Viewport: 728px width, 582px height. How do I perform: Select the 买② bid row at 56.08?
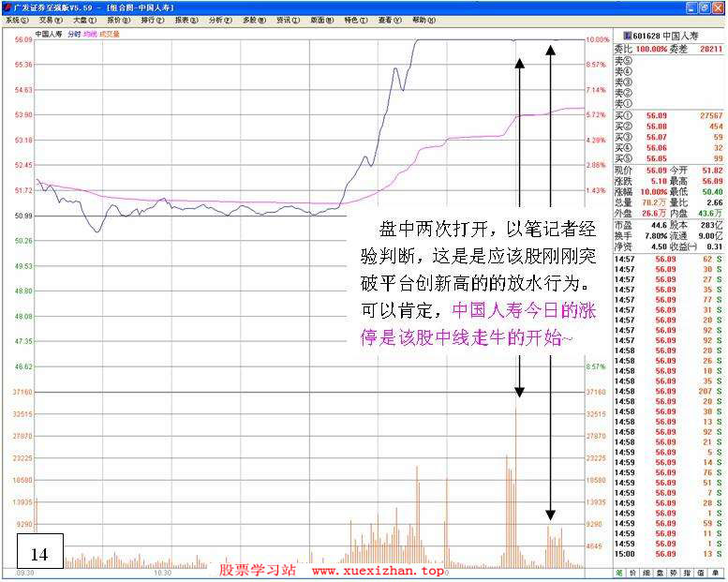point(669,127)
